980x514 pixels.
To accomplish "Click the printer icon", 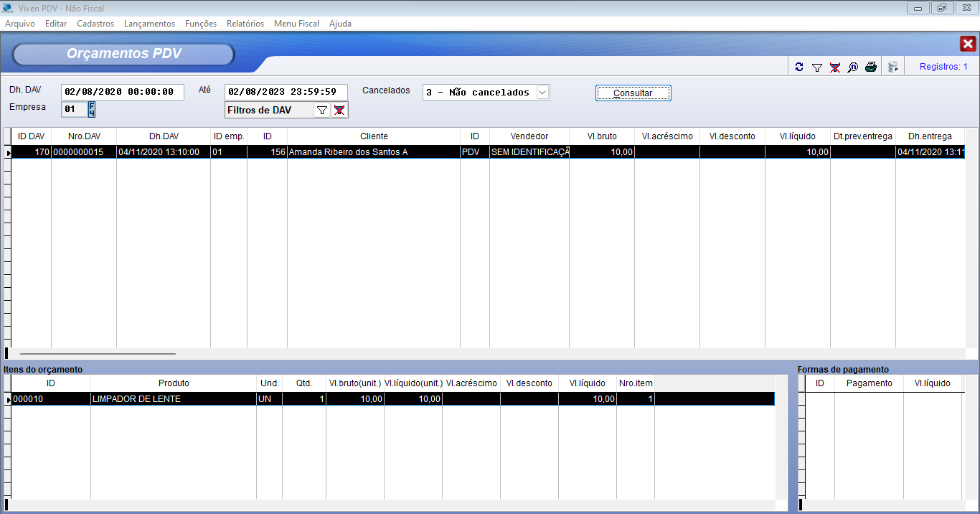I will click(870, 67).
